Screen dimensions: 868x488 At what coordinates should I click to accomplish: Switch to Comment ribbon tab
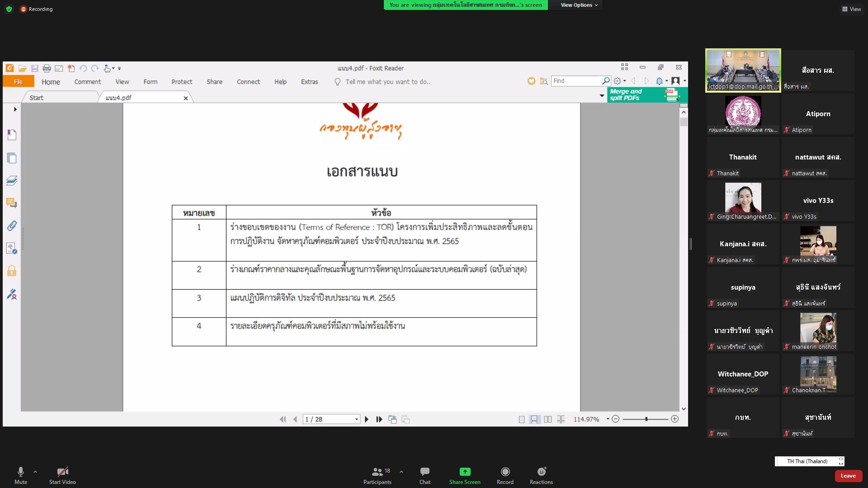coord(88,82)
